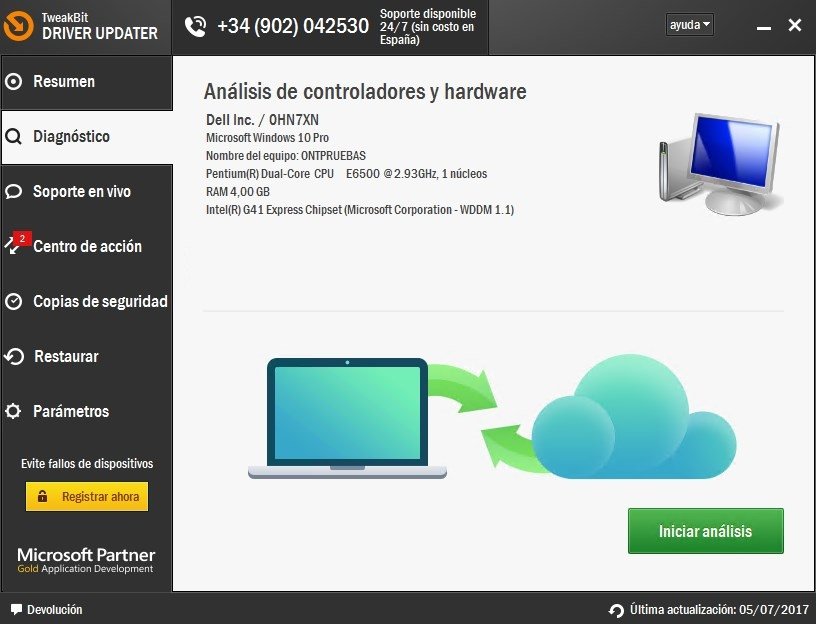Image resolution: width=816 pixels, height=624 pixels.
Task: Click the 'Dell Inc. / 0HN7XN' text
Action: click(262, 120)
